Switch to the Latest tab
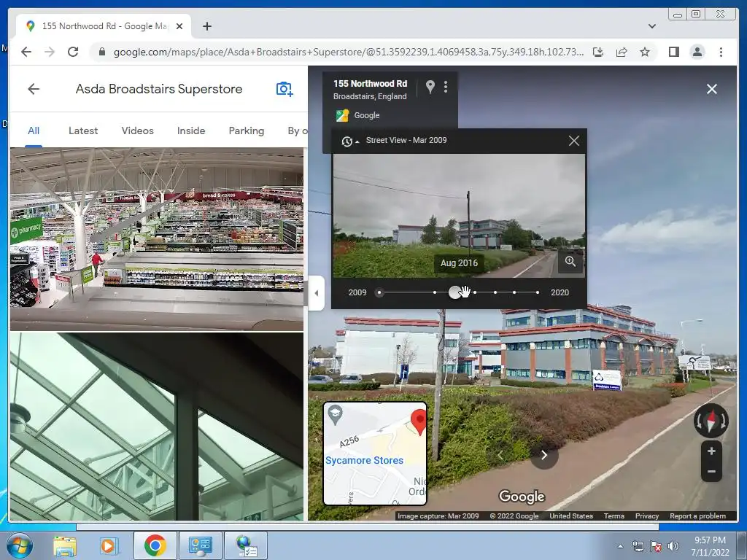This screenshot has height=560, width=747. [83, 131]
